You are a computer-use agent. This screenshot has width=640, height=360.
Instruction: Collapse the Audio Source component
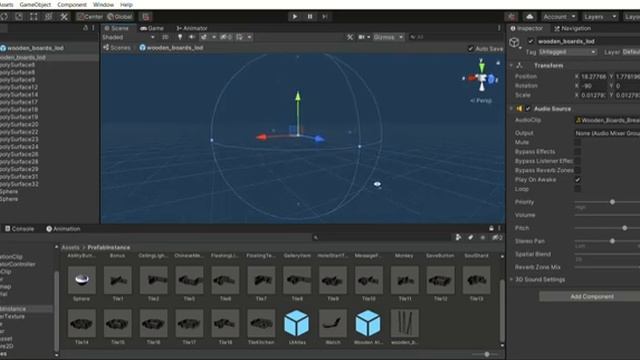pyautogui.click(x=511, y=109)
